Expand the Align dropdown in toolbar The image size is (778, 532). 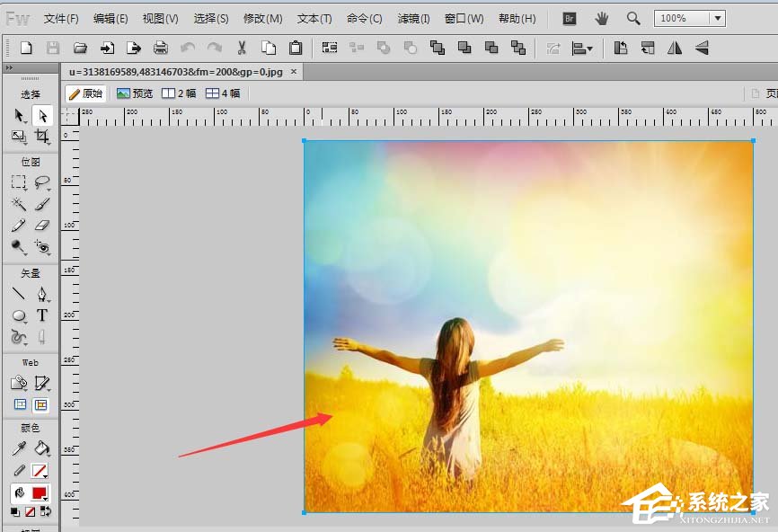coord(583,48)
